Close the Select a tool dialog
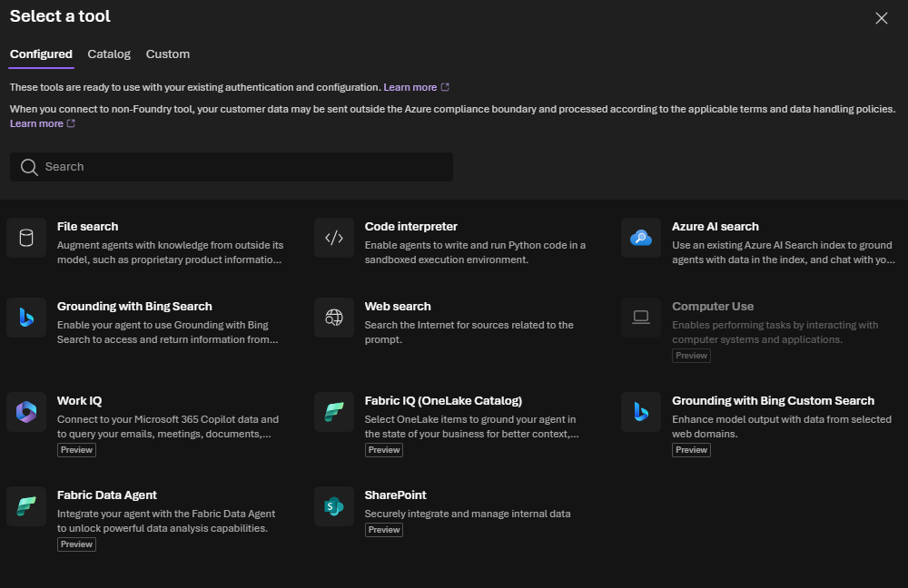This screenshot has height=588, width=908. click(882, 18)
